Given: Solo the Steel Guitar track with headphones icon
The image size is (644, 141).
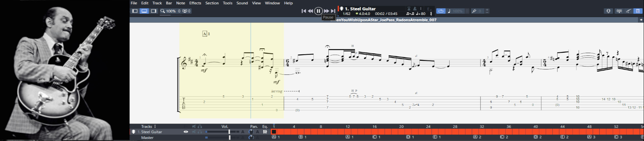Looking at the screenshot, I should 200,132.
